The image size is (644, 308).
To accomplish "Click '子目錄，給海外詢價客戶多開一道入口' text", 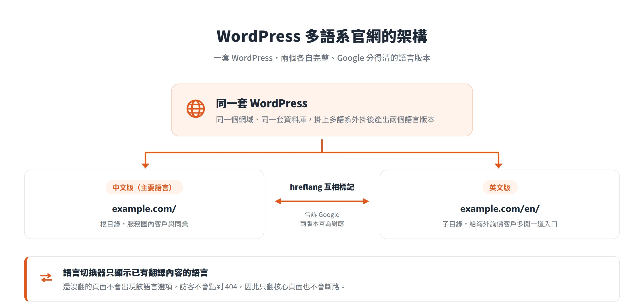I will click(500, 224).
